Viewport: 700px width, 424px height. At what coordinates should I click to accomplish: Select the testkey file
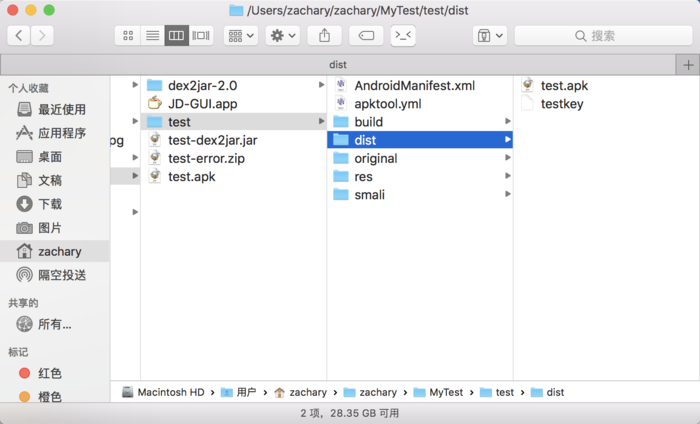[x=607, y=104]
